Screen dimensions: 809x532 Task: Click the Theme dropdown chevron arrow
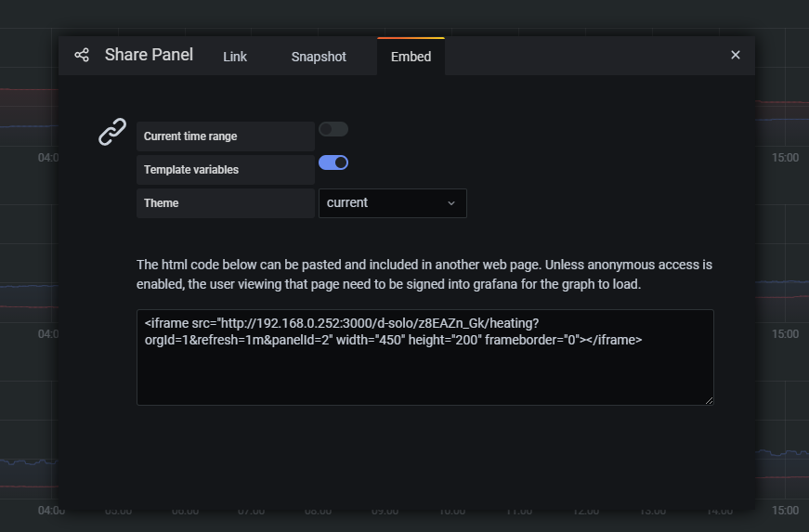[x=451, y=203]
